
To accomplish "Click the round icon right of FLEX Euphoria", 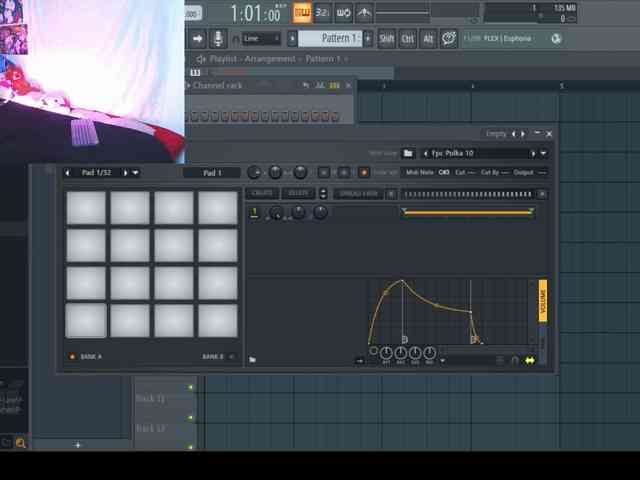I will [x=556, y=39].
